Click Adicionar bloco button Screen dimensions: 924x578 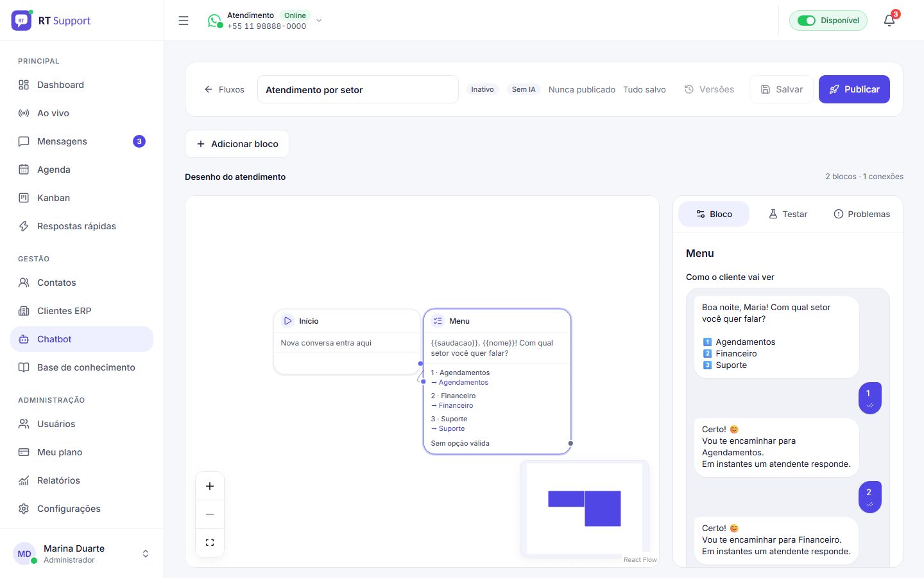pos(237,144)
